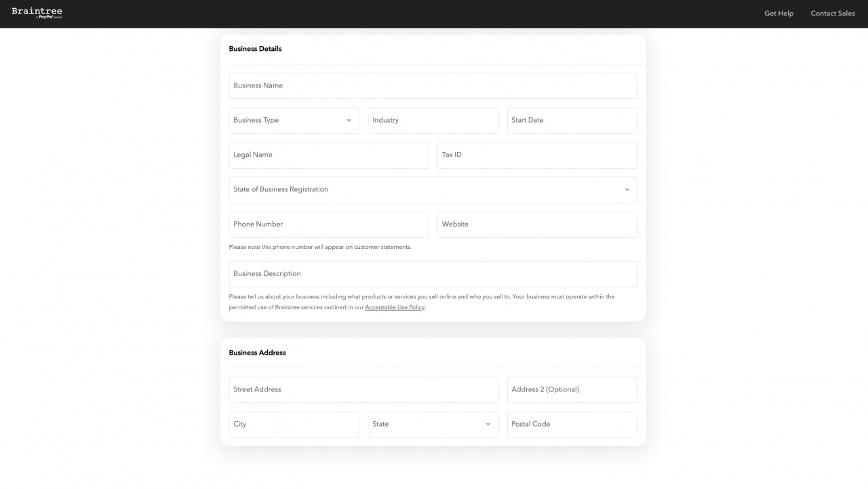Click the Postal Code input
Screen dimensions: 868x489
point(572,424)
